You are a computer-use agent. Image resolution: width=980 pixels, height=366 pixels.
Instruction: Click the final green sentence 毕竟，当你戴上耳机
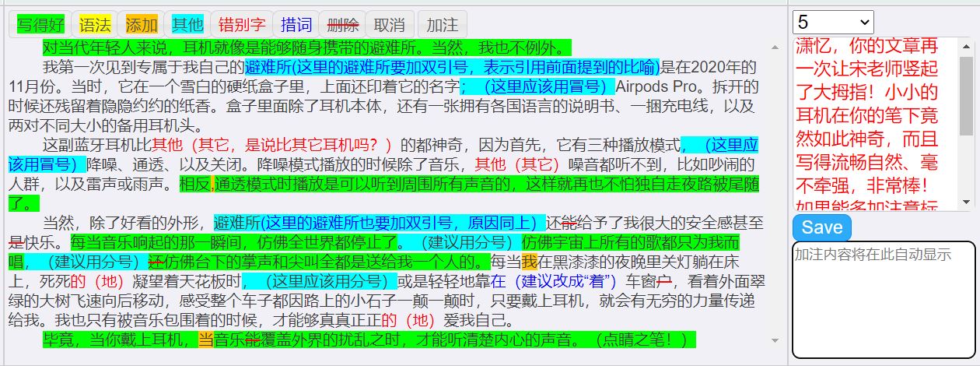pos(369,340)
